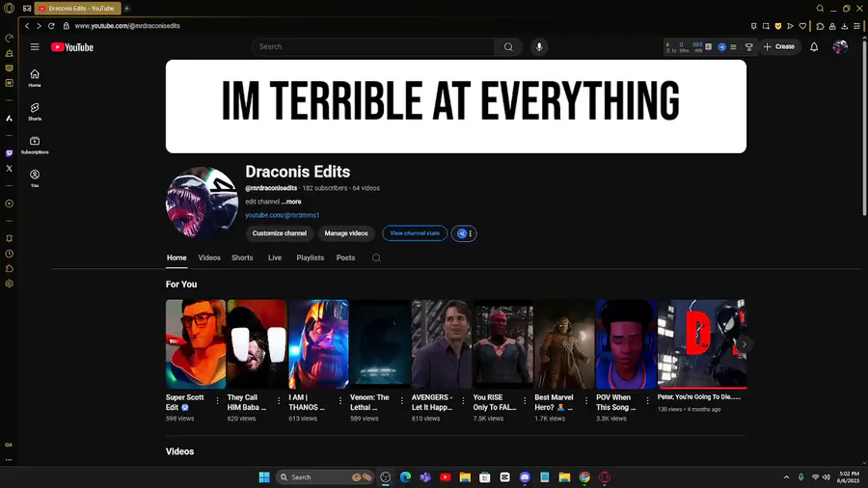Reload the current page
868x488 pixels.
coord(51,26)
